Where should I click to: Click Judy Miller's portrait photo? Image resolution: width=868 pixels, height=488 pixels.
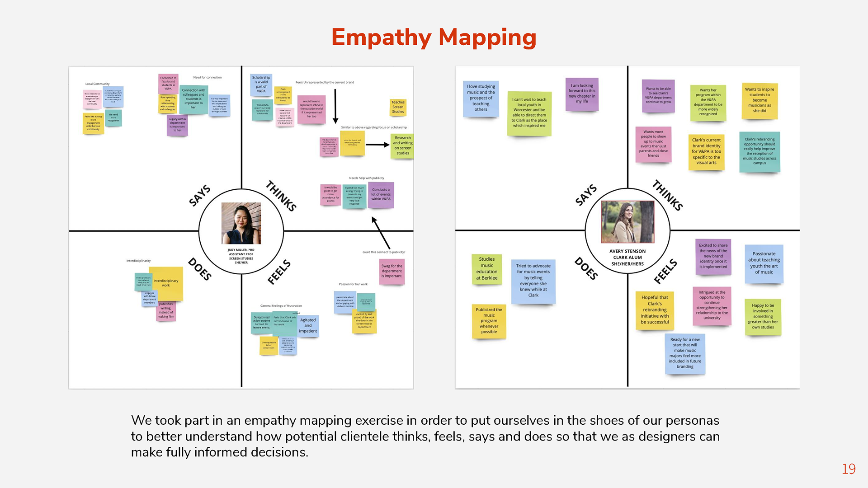tap(241, 223)
